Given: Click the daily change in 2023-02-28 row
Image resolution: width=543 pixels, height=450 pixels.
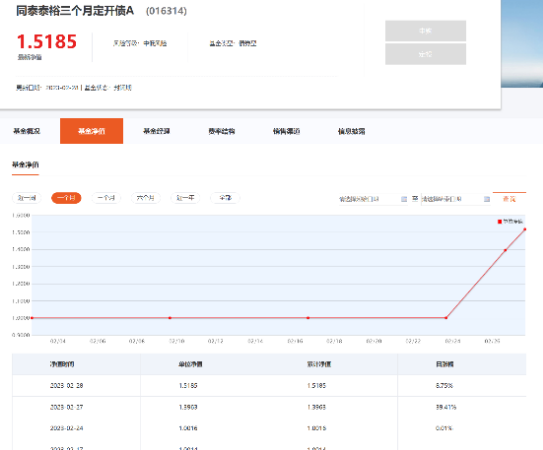Looking at the screenshot, I should pos(444,386).
